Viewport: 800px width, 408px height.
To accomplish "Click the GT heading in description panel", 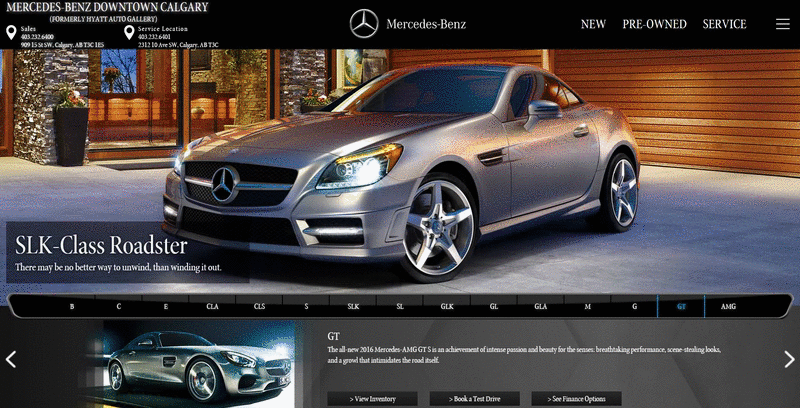I will tap(334, 337).
